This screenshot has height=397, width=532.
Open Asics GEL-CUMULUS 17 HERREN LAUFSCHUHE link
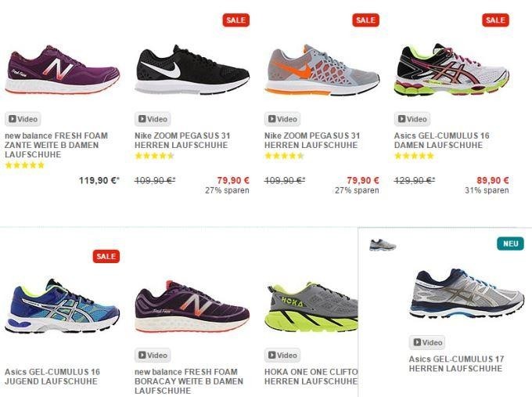[456, 363]
